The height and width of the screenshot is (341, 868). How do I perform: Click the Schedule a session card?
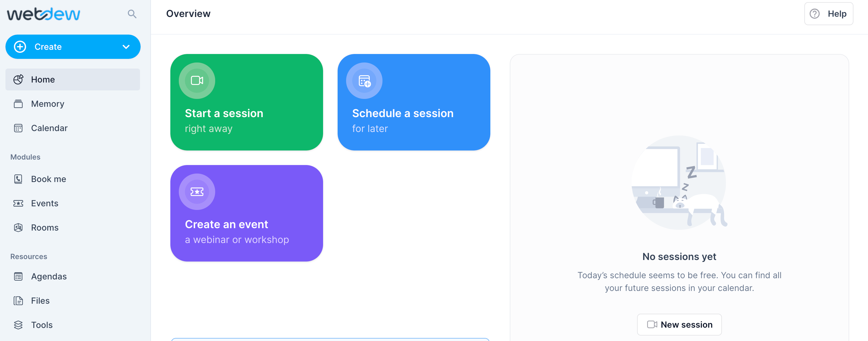click(x=414, y=102)
